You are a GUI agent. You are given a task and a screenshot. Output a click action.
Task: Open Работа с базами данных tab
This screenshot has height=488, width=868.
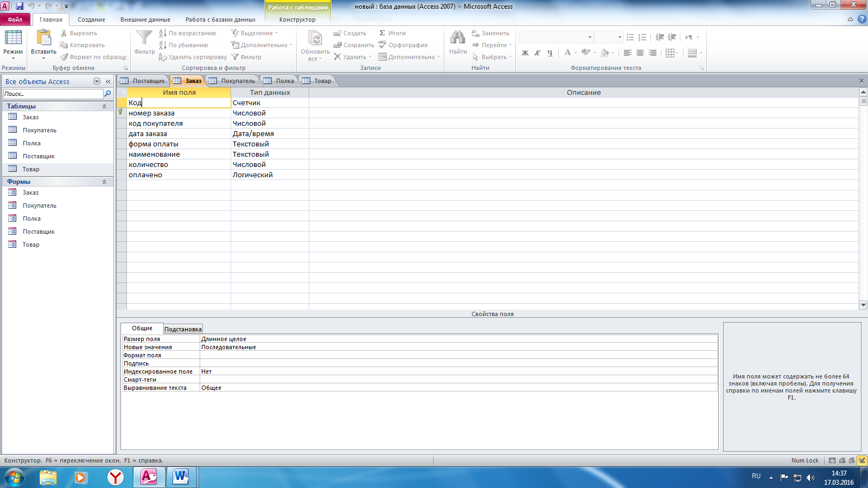220,20
